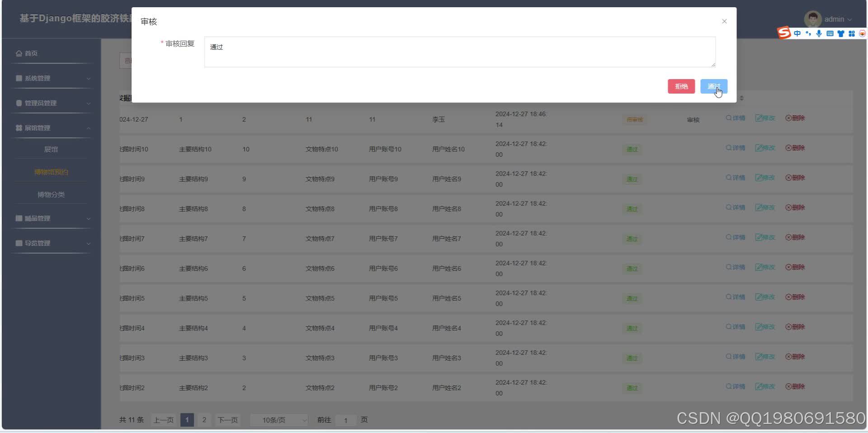Expand the 管理员管理 sidebar menu

click(52, 103)
